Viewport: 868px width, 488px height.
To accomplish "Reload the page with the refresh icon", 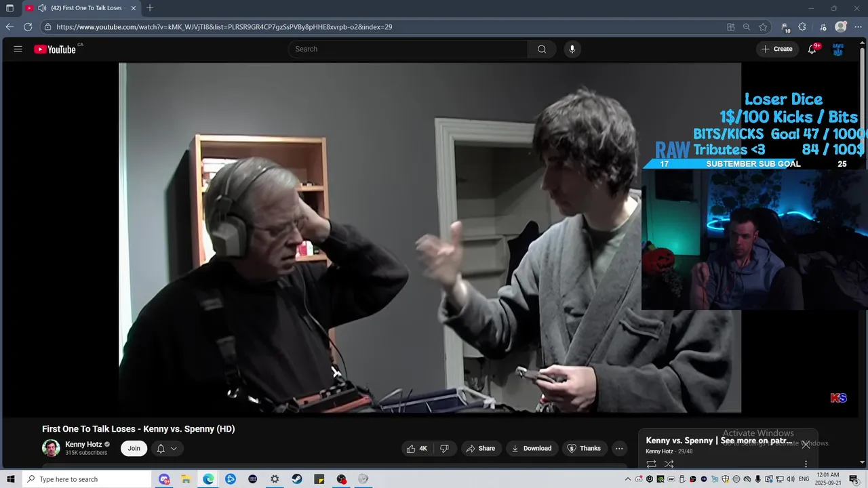I will click(x=28, y=27).
